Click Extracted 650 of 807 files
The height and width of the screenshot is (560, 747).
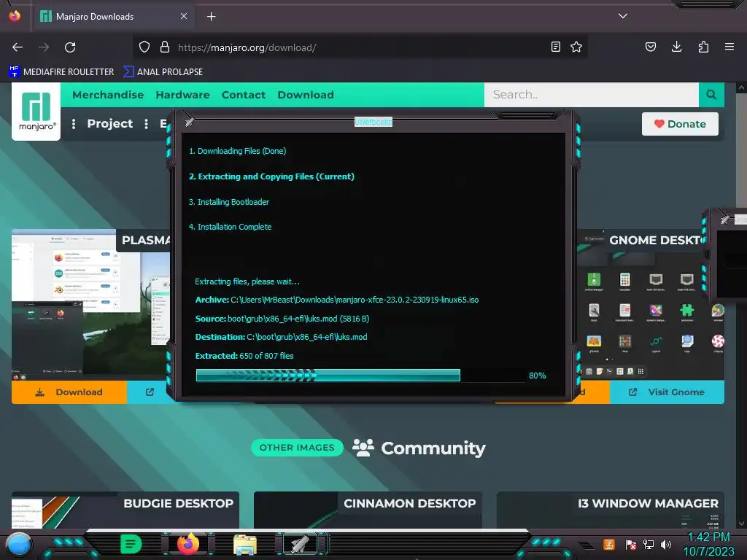click(x=244, y=356)
